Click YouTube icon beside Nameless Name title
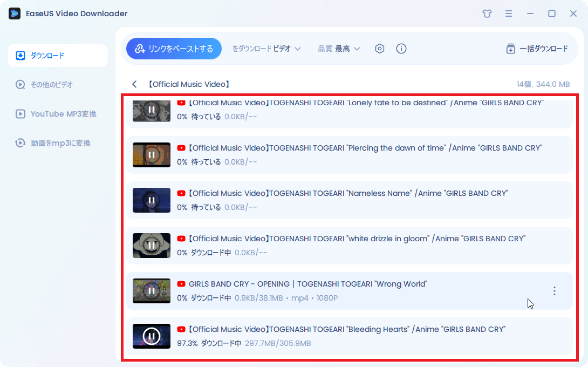This screenshot has width=588, height=367. tap(181, 193)
